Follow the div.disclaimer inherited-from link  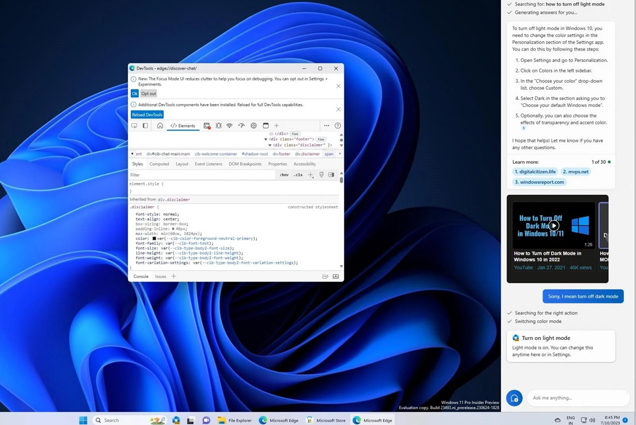(174, 200)
